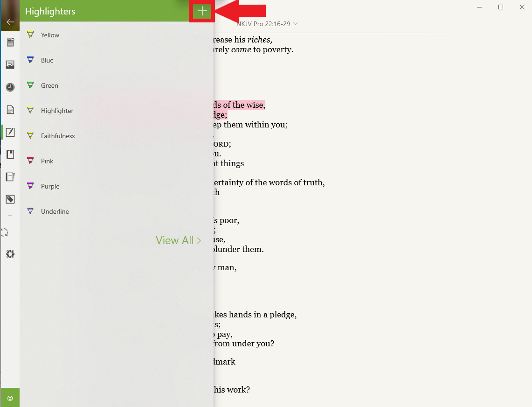
Task: Click the Highlighters panel title
Action: click(x=50, y=12)
